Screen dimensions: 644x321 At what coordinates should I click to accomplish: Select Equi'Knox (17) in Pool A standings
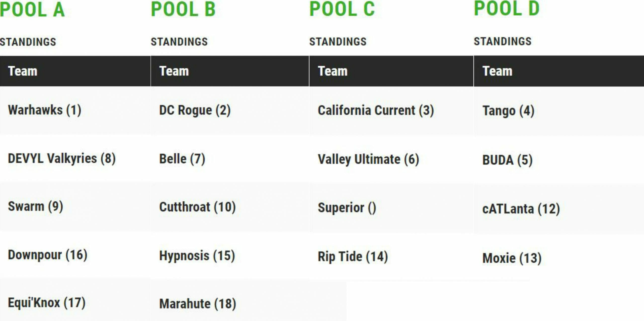tap(47, 303)
